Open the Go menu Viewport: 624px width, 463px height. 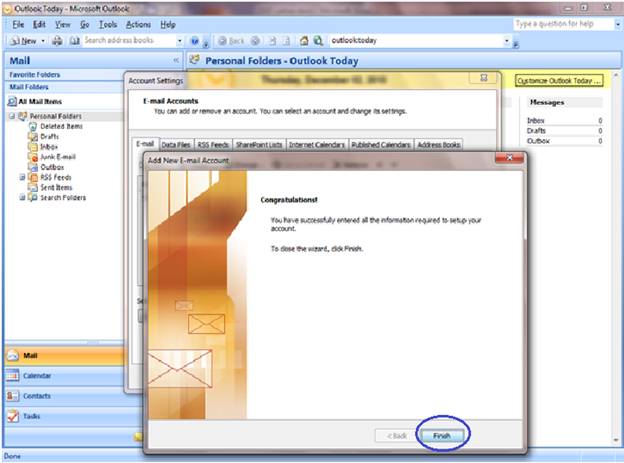tap(84, 24)
